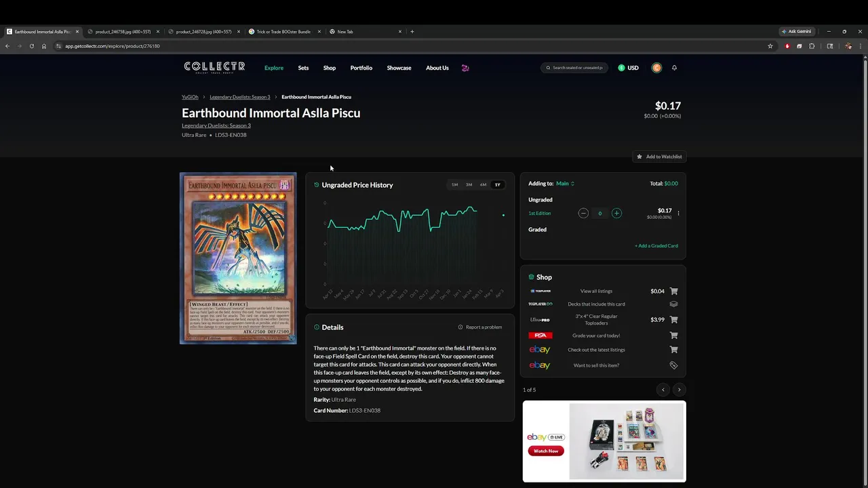Increase 1st Edition quantity with plus
This screenshot has height=488, width=868.
coord(616,213)
